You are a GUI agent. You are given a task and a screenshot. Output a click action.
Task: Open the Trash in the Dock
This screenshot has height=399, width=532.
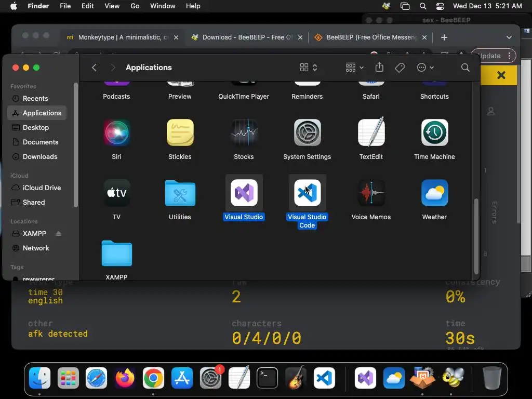[493, 378]
